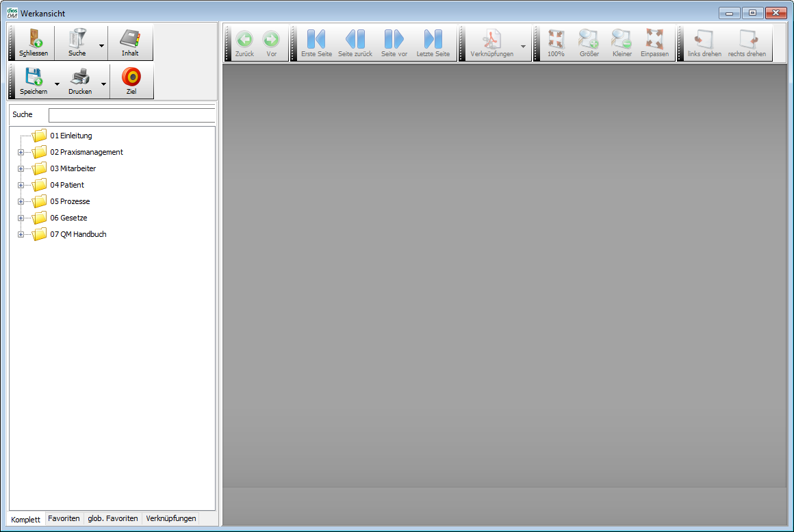Click the Speichern floppy disk icon
Screen dimensions: 794x532
[x=34, y=77]
